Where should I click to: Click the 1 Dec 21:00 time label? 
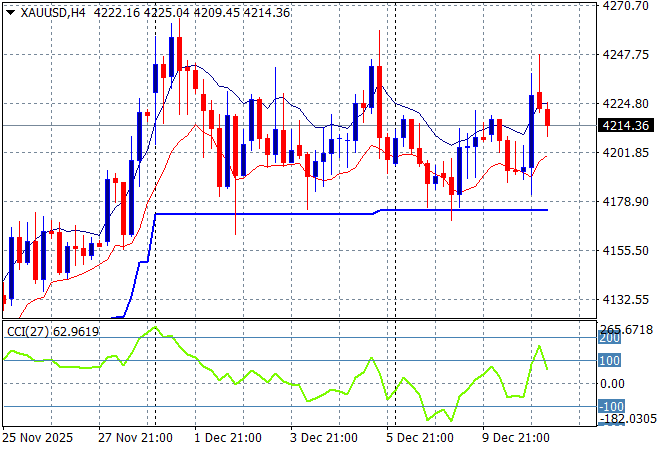[227, 437]
